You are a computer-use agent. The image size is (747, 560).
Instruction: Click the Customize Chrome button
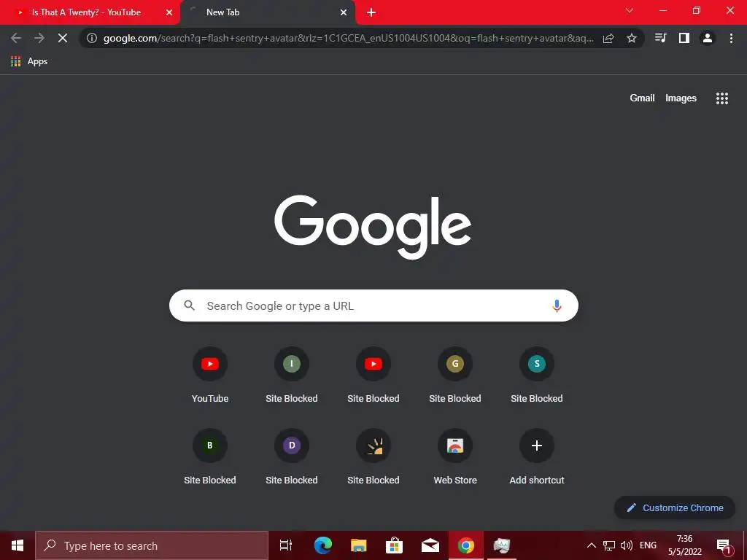[x=675, y=507]
